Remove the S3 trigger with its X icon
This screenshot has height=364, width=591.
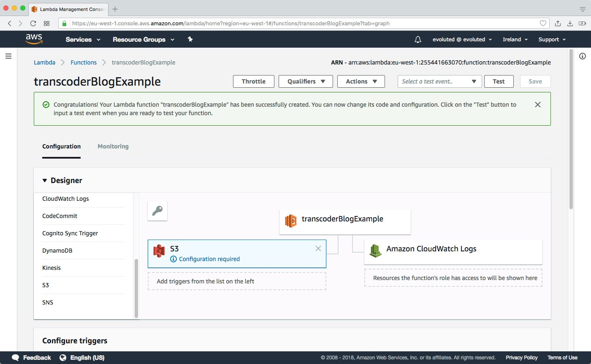[318, 248]
